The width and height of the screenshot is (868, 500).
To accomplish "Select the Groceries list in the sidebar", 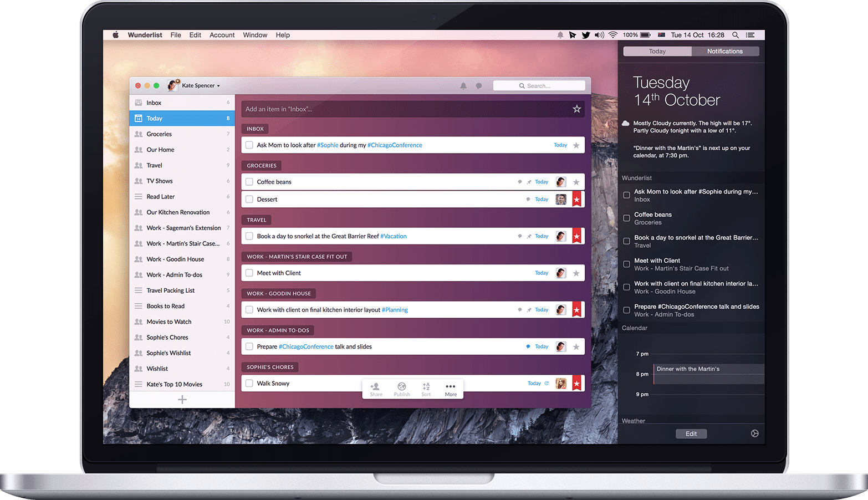I will coord(182,134).
